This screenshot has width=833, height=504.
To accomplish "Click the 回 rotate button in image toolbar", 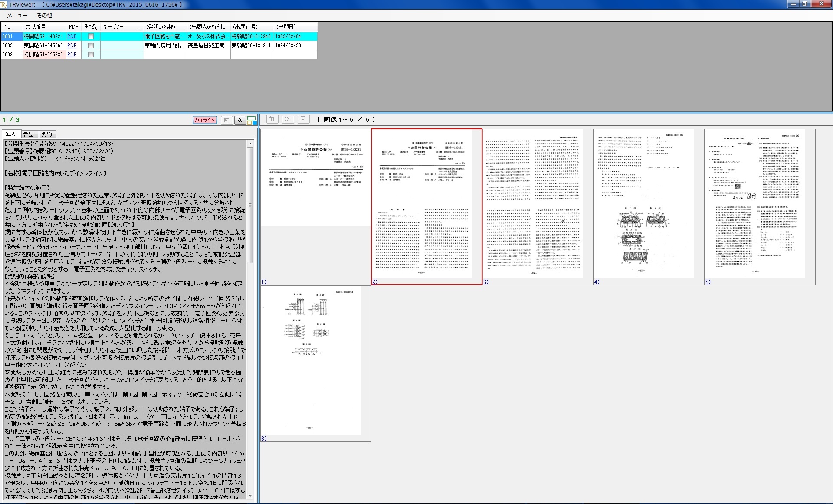I will 303,119.
